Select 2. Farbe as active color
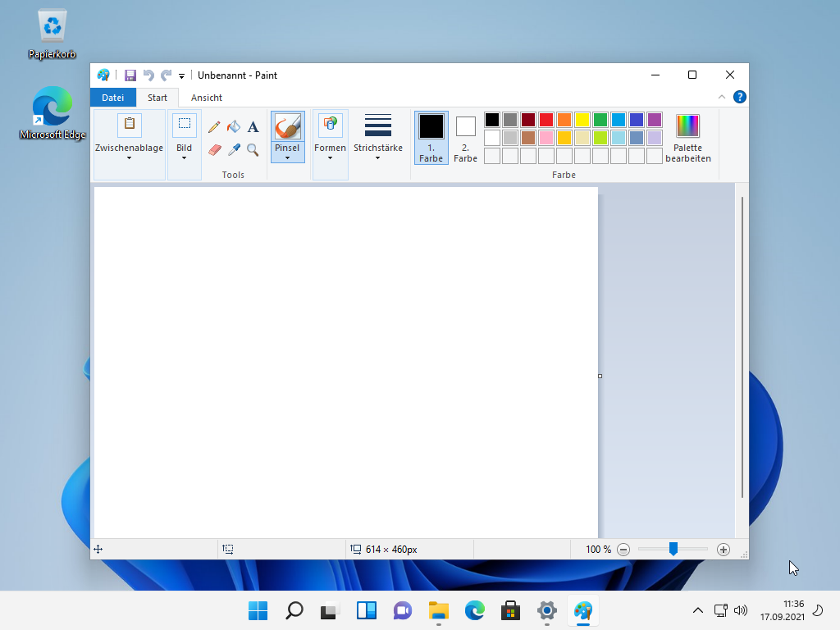The image size is (840, 630). (466, 138)
